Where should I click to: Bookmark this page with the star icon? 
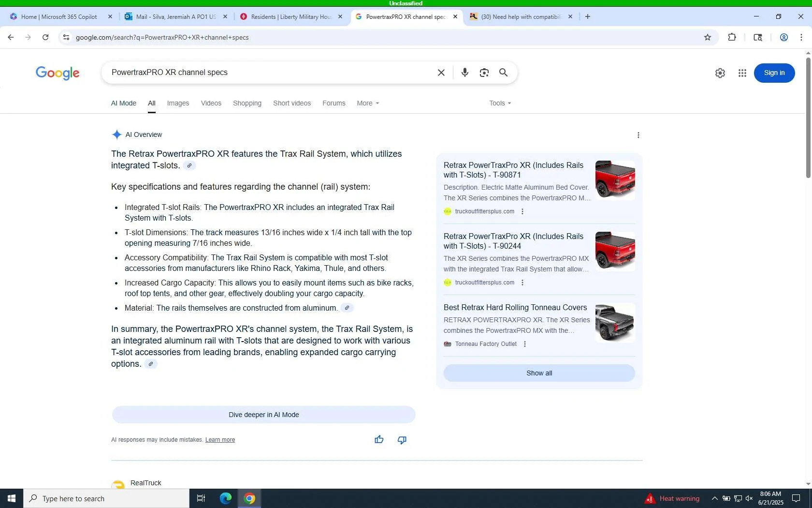708,37
